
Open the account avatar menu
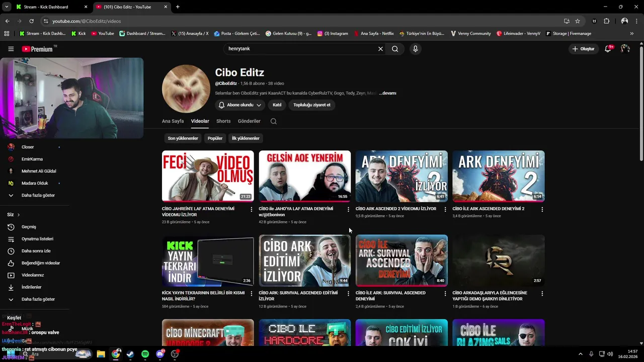(x=625, y=49)
